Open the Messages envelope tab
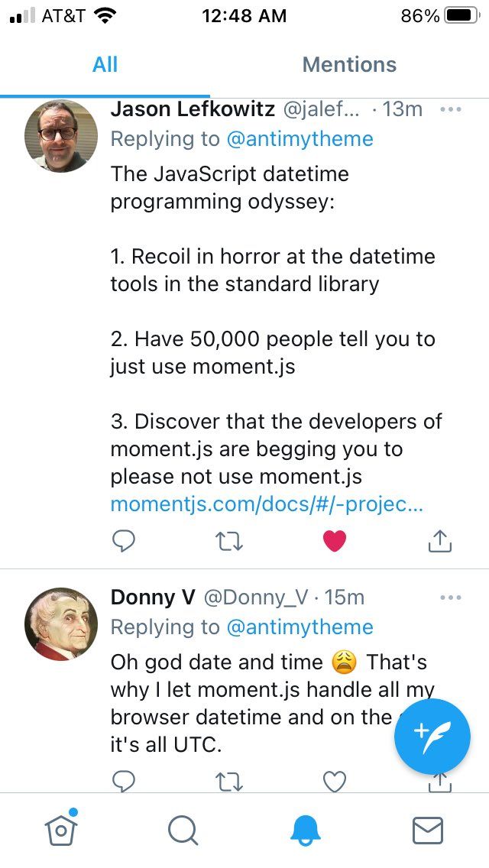489x868 pixels. pos(427,830)
